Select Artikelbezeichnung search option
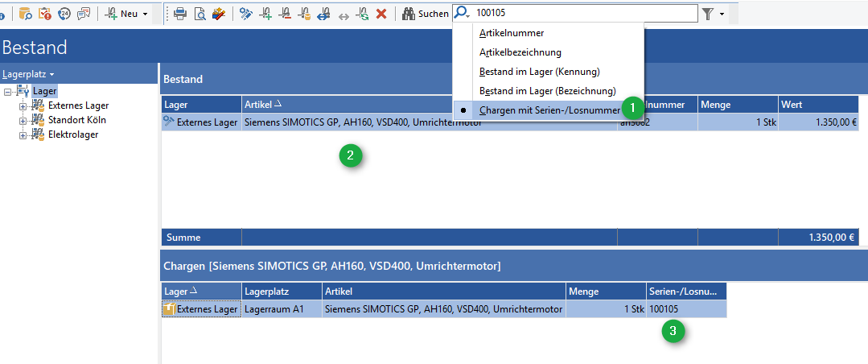Viewport: 868px width, 364px height. tap(549, 52)
